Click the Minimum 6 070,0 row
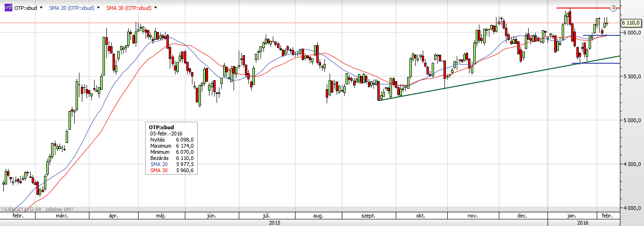Image resolution: width=644 pixels, height=226 pixels. point(172,152)
